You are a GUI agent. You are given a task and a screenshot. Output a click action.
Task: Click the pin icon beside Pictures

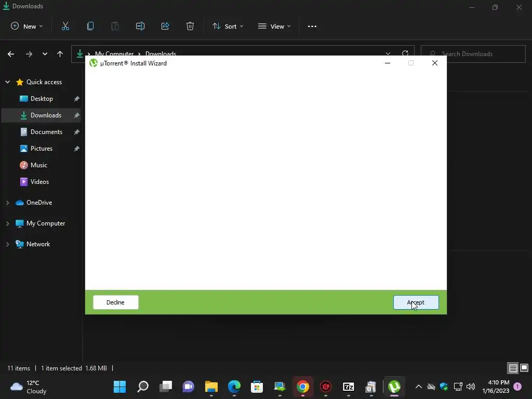pos(77,149)
